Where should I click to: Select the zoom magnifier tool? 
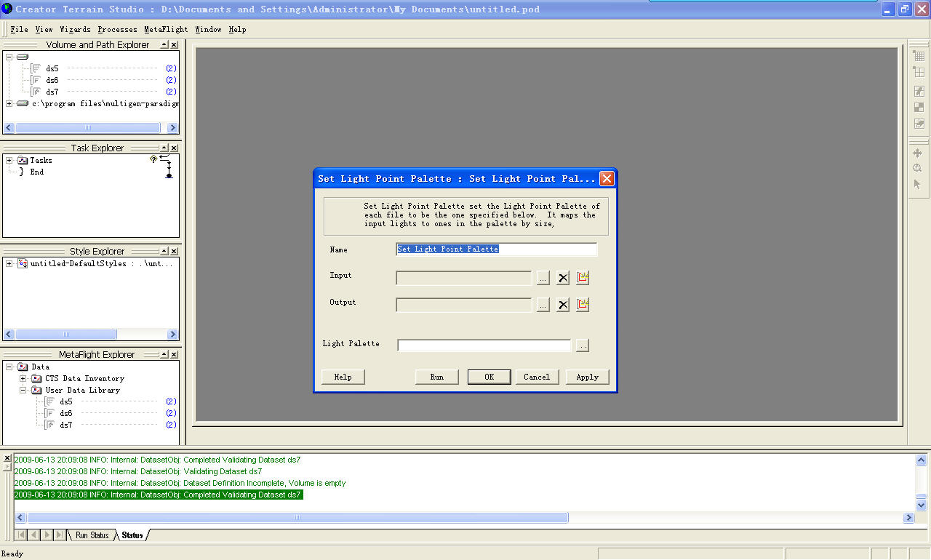tap(918, 169)
